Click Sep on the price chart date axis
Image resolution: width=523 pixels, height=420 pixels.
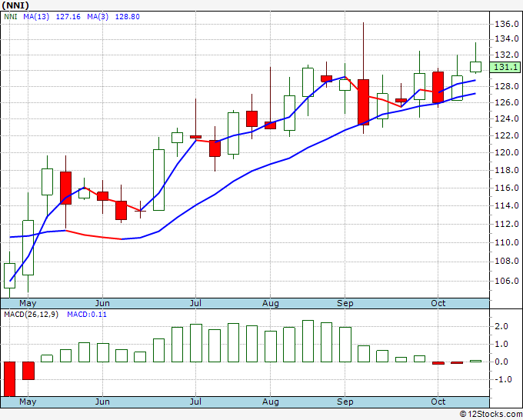[345, 304]
